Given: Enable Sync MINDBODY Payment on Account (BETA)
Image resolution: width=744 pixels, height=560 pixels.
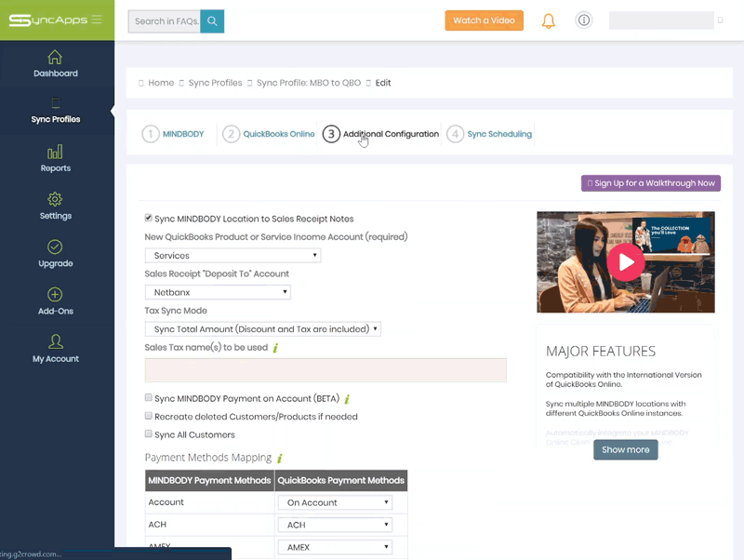Looking at the screenshot, I should coord(149,398).
